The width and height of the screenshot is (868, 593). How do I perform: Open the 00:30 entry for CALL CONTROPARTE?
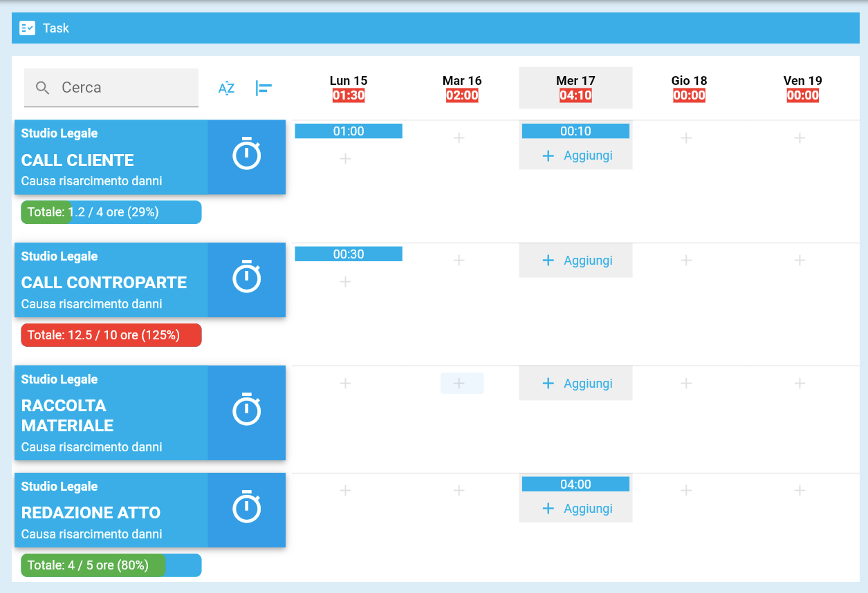pyautogui.click(x=349, y=254)
